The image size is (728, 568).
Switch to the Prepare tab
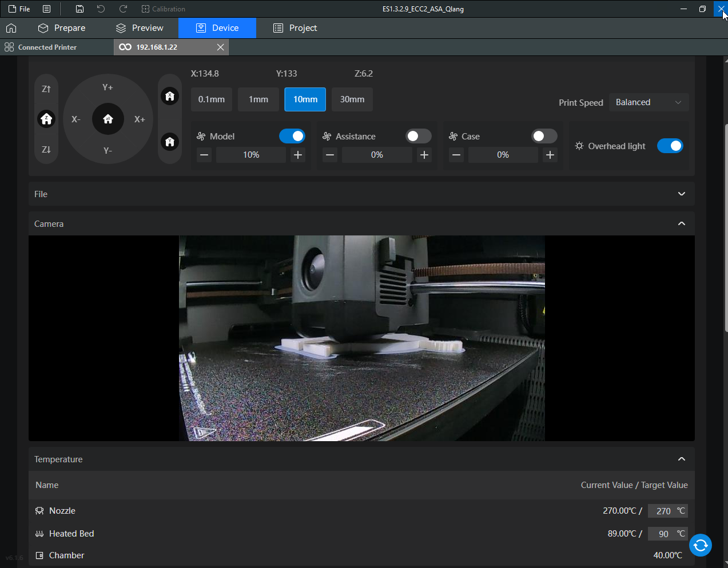click(x=62, y=28)
